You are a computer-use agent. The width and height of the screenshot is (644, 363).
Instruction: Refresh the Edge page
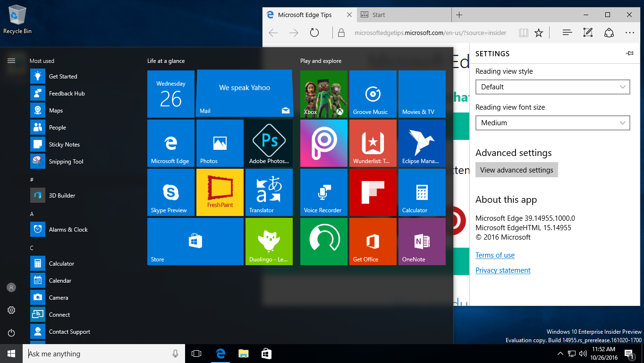click(314, 33)
